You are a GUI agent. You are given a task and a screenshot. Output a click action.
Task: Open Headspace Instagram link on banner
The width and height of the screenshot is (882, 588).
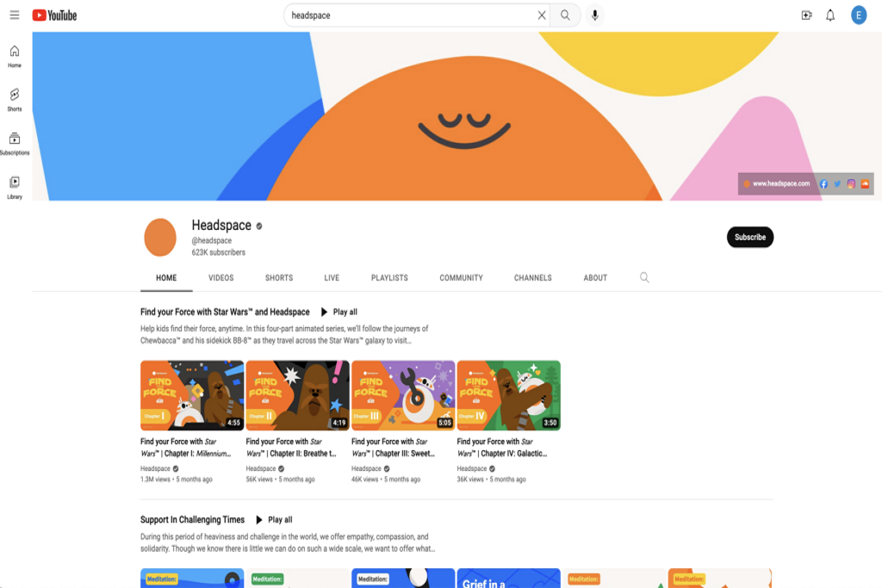[x=851, y=183]
